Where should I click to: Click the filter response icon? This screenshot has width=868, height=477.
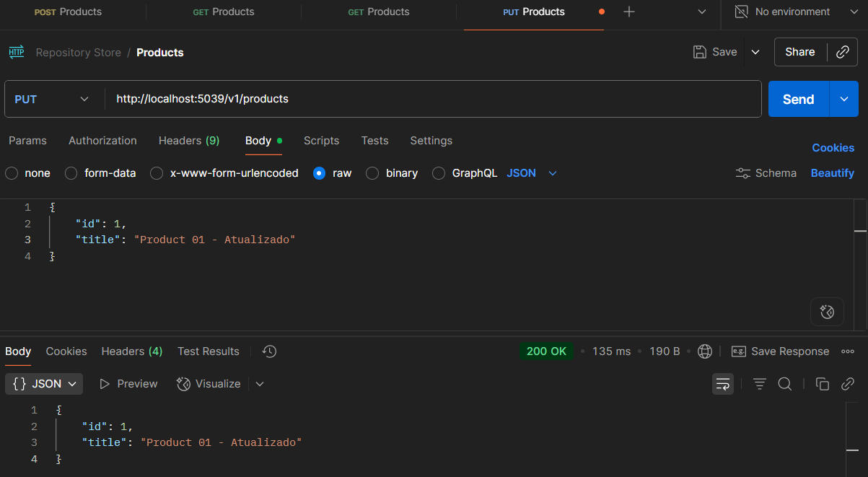pyautogui.click(x=759, y=384)
